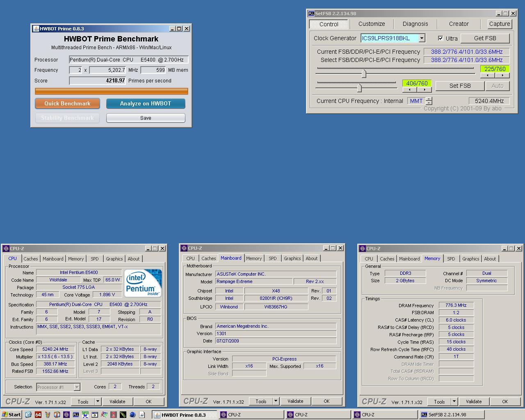Click the Processor name field in HWBOT
Image resolution: width=525 pixels, height=420 pixels.
(129, 60)
